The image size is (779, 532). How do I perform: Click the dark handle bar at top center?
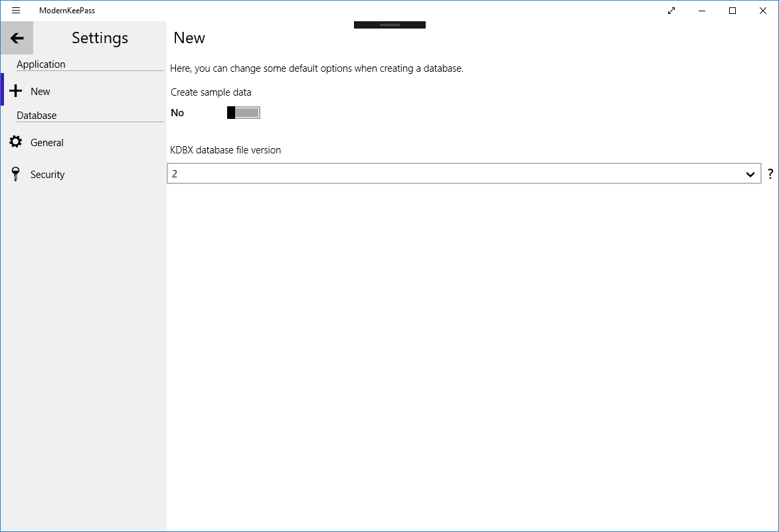390,25
